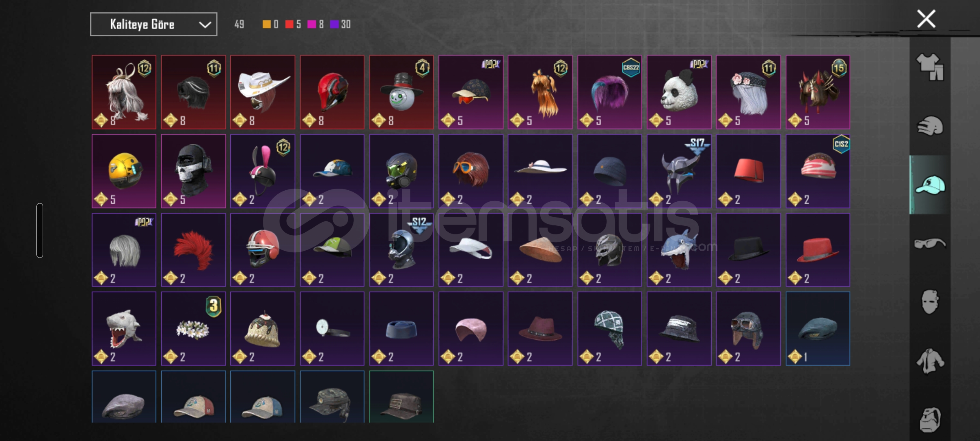
Task: Select the panda head item
Action: [679, 92]
